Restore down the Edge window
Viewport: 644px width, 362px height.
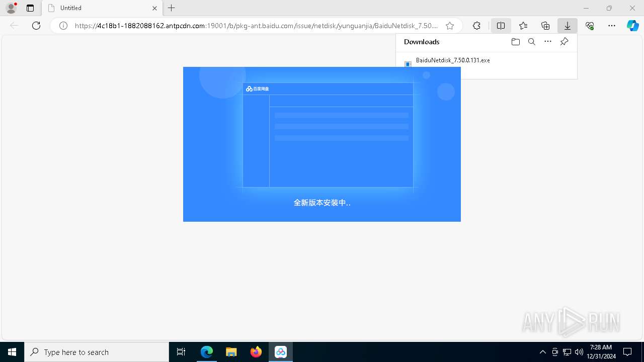pos(609,8)
